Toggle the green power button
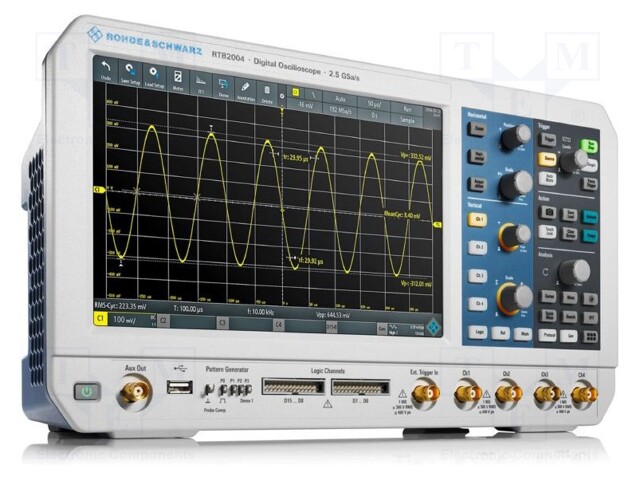Image resolution: width=640 pixels, height=480 pixels. (x=87, y=391)
